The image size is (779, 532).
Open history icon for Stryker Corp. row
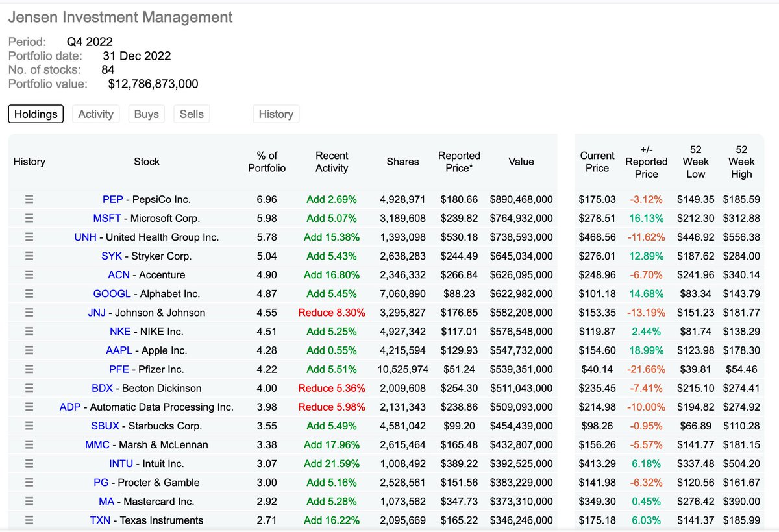pos(29,256)
